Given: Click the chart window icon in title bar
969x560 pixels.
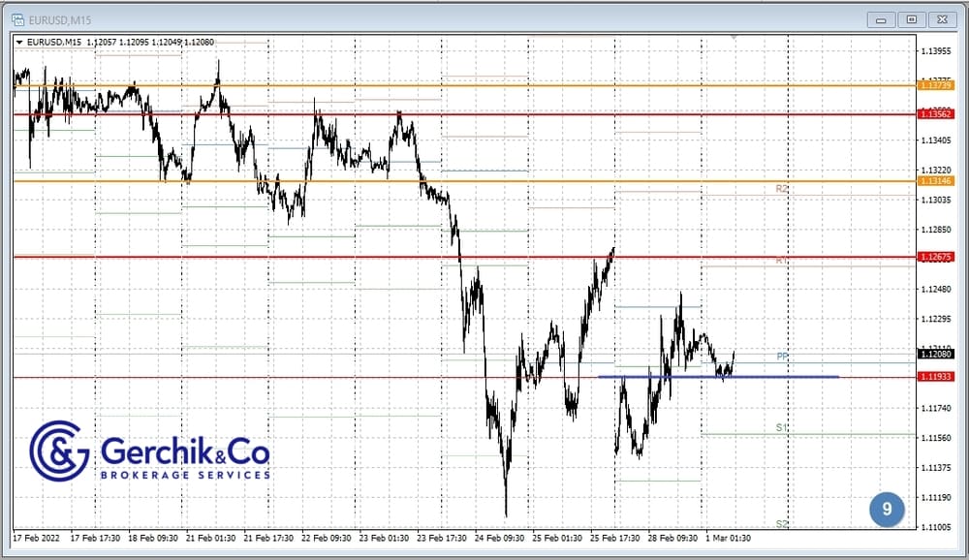Looking at the screenshot, I should pyautogui.click(x=17, y=18).
